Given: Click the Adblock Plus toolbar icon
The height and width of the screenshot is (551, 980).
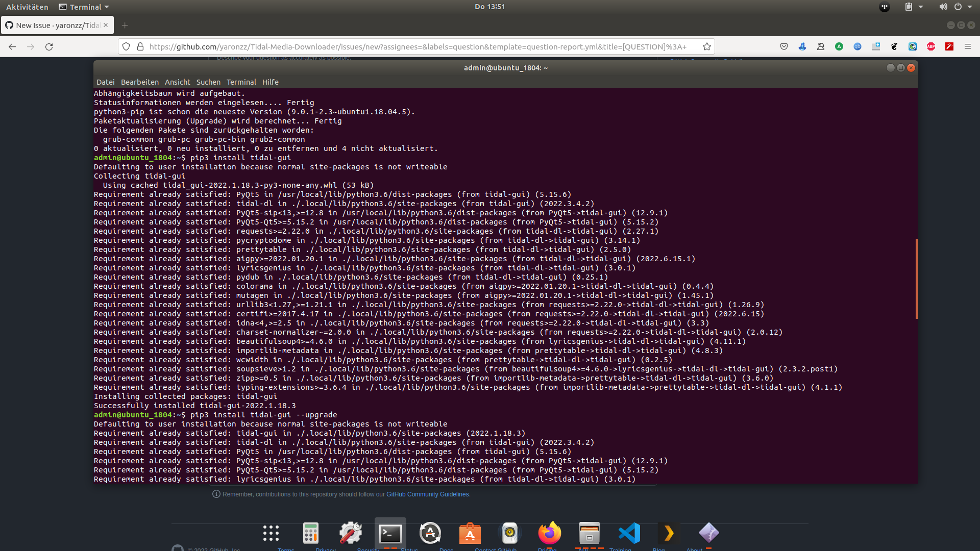Looking at the screenshot, I should (x=931, y=46).
